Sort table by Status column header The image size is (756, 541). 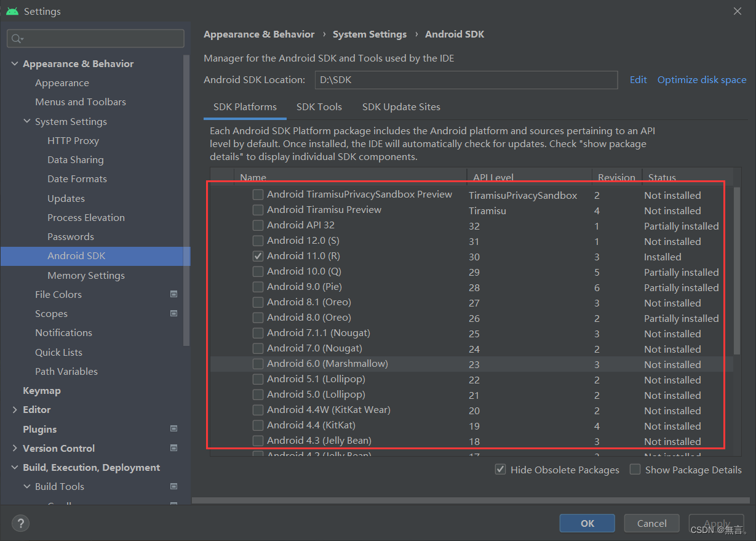pos(688,177)
